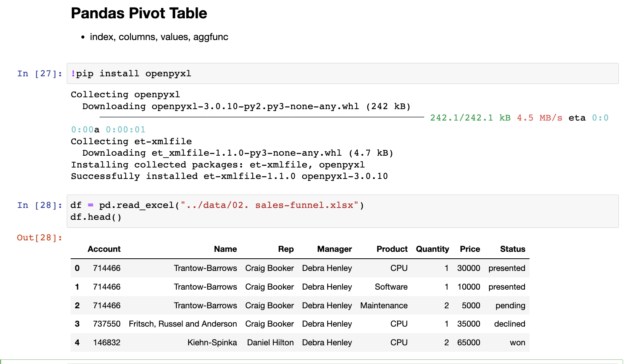
Task: Click the Account column header
Action: point(104,249)
